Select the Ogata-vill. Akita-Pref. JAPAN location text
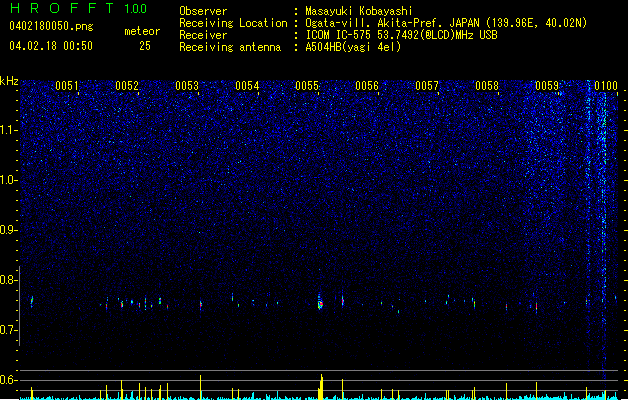The width and height of the screenshot is (629, 400). click(446, 23)
